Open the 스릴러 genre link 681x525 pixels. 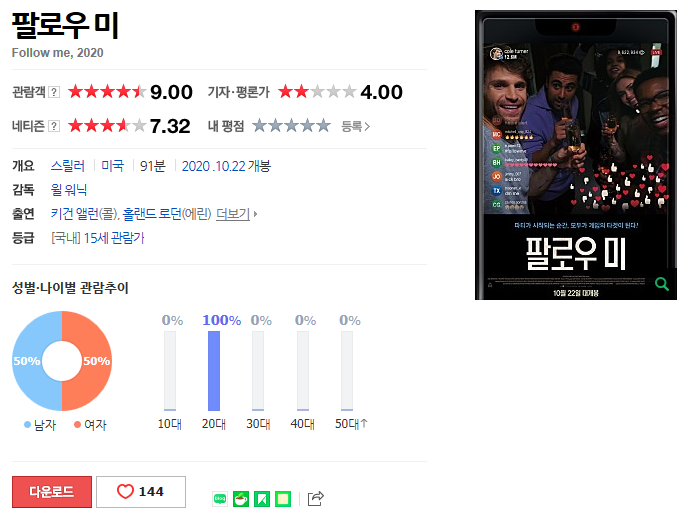click(68, 166)
